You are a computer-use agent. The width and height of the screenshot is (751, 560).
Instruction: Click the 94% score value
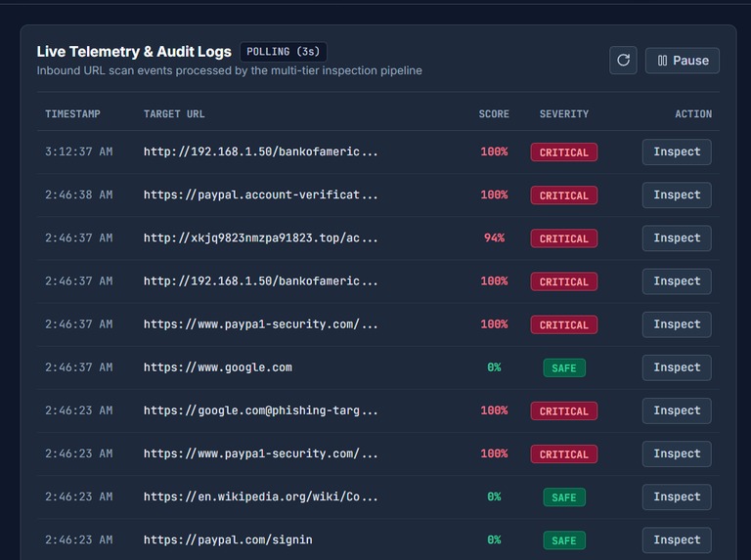pos(494,237)
